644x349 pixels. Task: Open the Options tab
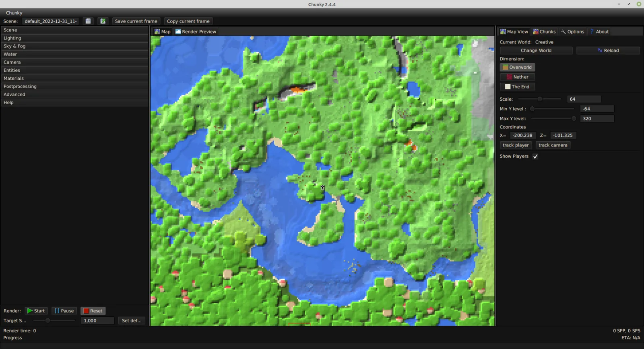[572, 31]
